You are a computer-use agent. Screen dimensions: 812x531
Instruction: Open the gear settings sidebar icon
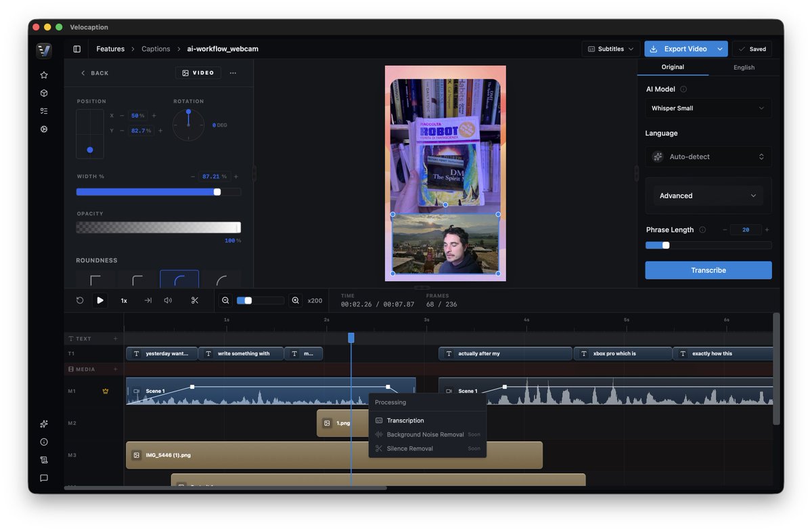tap(44, 129)
